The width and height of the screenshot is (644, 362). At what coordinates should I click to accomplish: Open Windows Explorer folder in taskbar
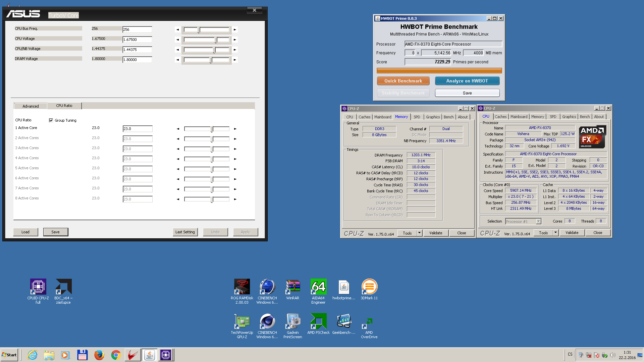49,355
